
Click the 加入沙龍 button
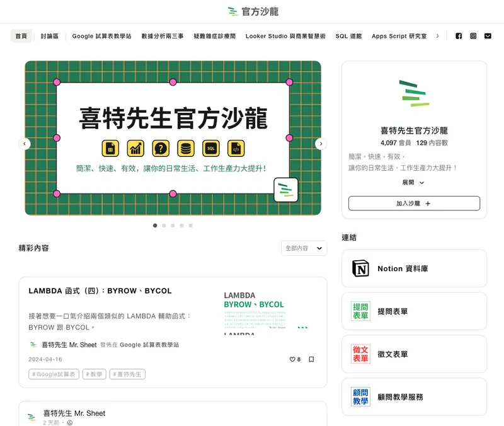414,203
